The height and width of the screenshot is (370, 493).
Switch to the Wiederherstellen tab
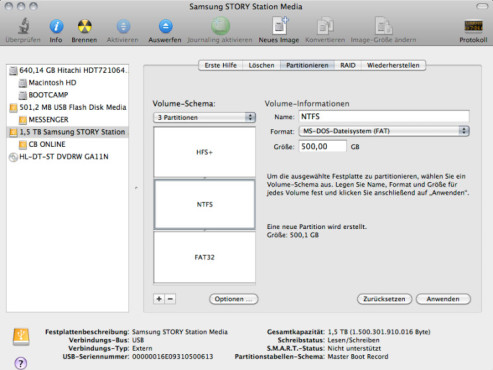(393, 65)
